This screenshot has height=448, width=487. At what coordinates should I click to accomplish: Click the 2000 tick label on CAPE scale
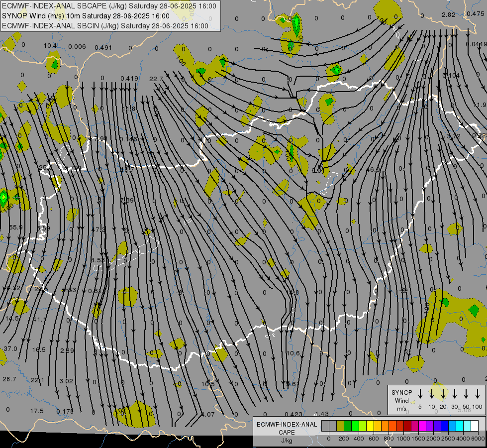pos(433,439)
